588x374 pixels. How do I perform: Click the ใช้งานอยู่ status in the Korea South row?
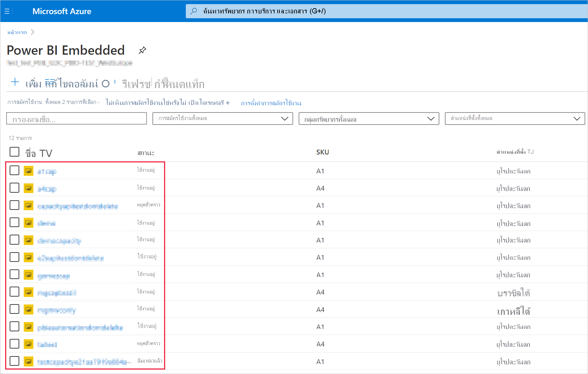146,308
